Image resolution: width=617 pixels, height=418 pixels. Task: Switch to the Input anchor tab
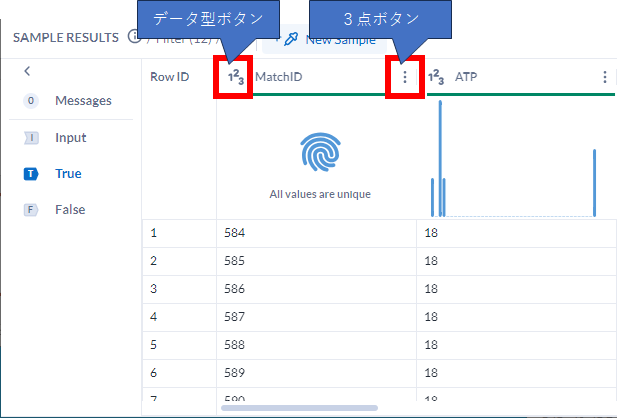[x=70, y=138]
